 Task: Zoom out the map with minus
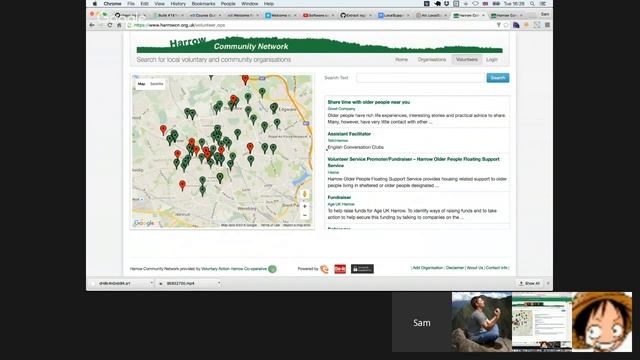point(304,216)
